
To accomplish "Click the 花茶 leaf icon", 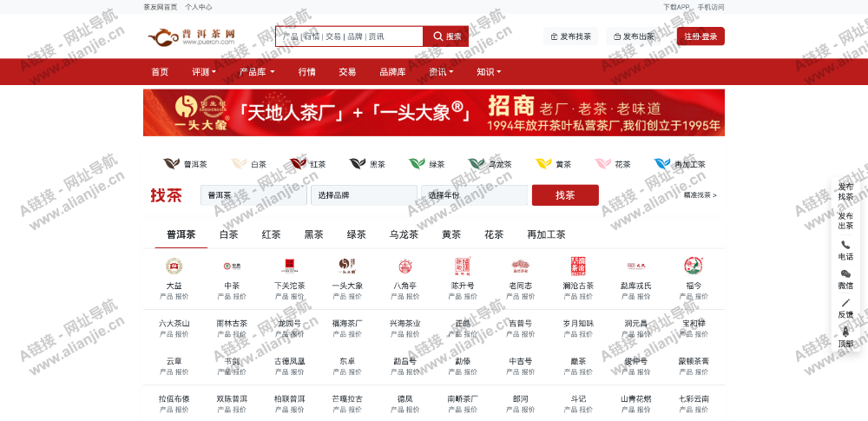I will coord(603,164).
